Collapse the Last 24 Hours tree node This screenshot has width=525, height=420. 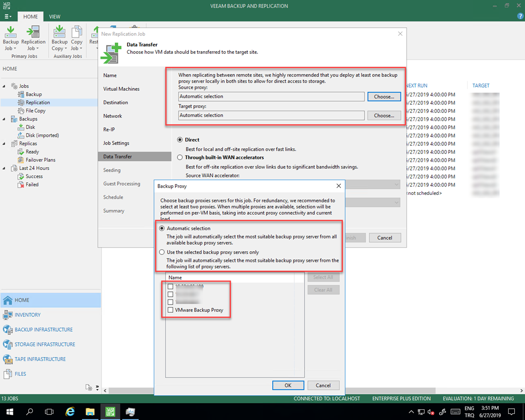pos(4,168)
